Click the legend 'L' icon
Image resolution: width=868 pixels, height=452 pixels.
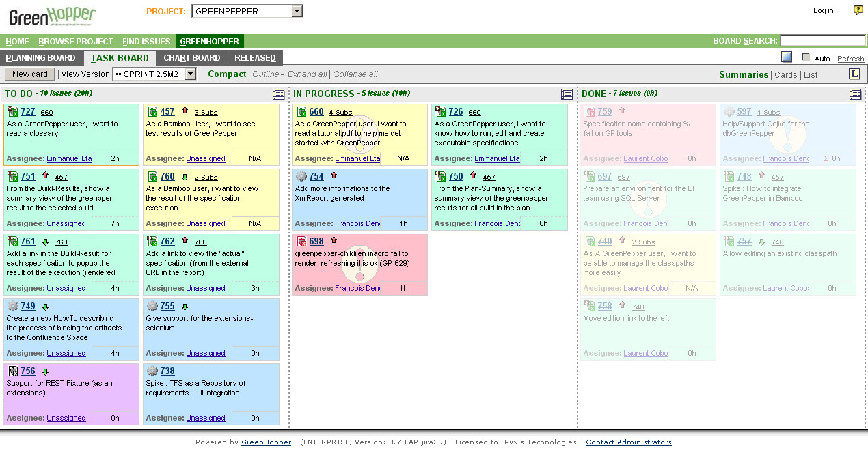[854, 74]
